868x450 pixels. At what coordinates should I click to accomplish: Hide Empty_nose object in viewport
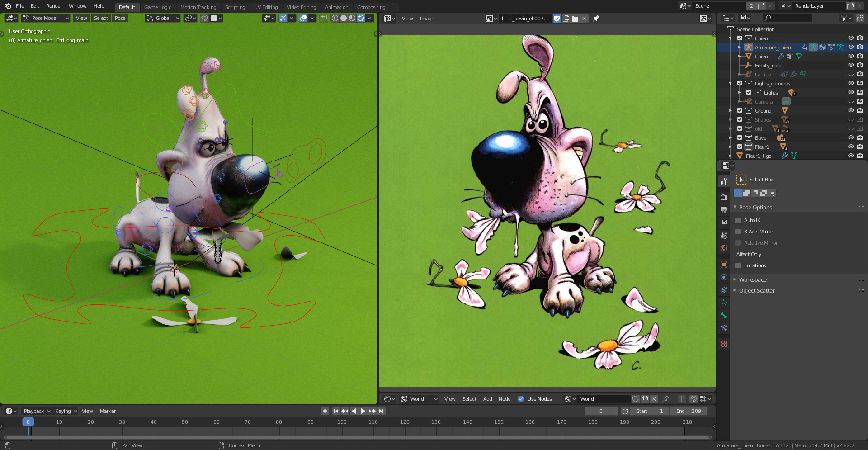pos(851,65)
